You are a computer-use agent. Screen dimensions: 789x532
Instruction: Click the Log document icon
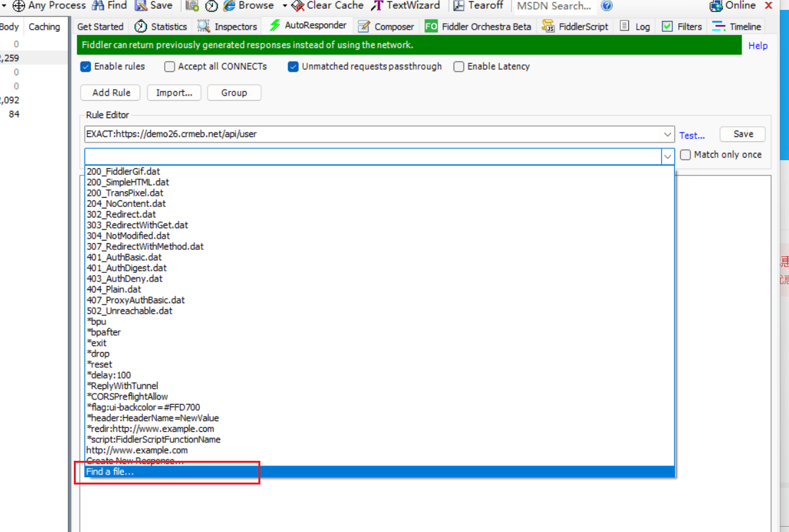click(x=624, y=26)
